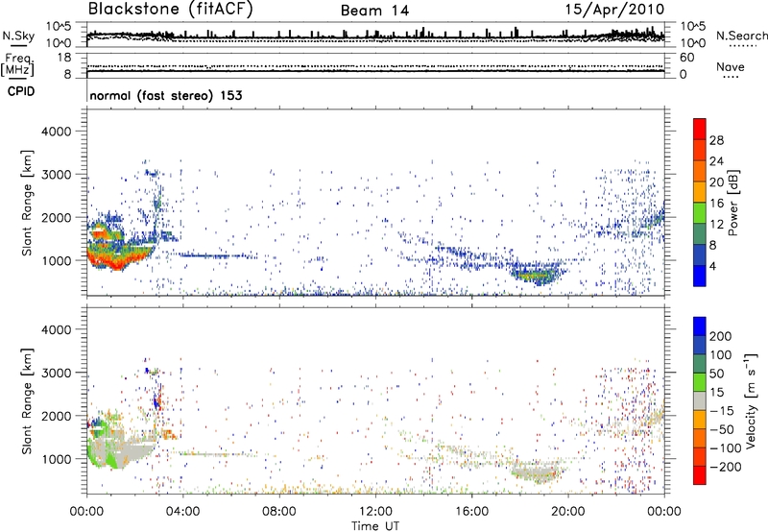Click the 'Power [dB]' colorbar title
768x532 pixels.
pos(733,203)
